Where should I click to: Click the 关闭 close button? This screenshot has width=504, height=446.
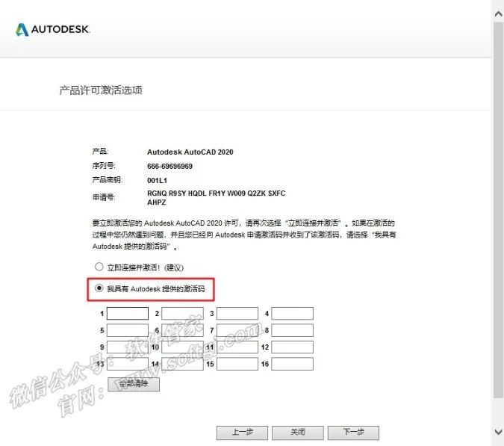tap(298, 433)
